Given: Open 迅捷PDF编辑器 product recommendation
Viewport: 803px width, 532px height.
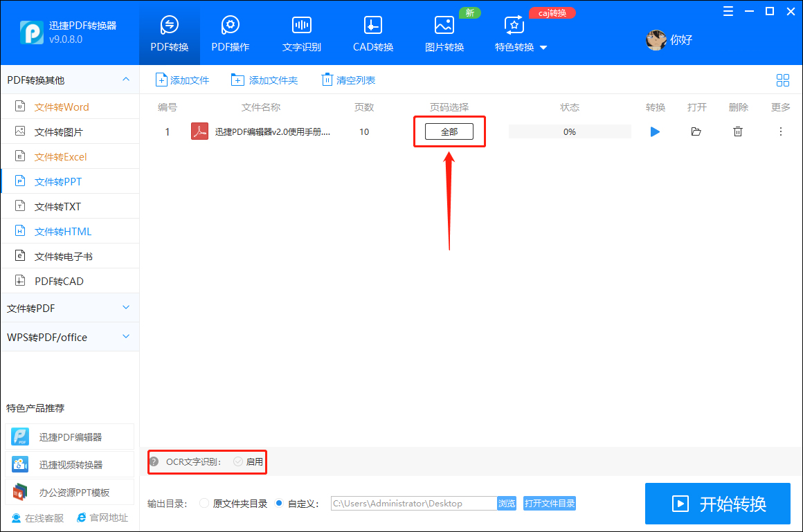Looking at the screenshot, I should (x=70, y=437).
